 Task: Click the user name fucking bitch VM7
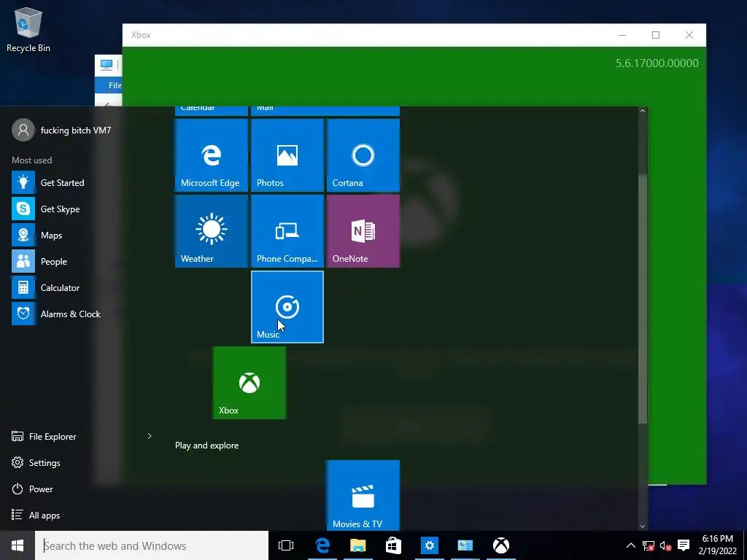(x=76, y=130)
